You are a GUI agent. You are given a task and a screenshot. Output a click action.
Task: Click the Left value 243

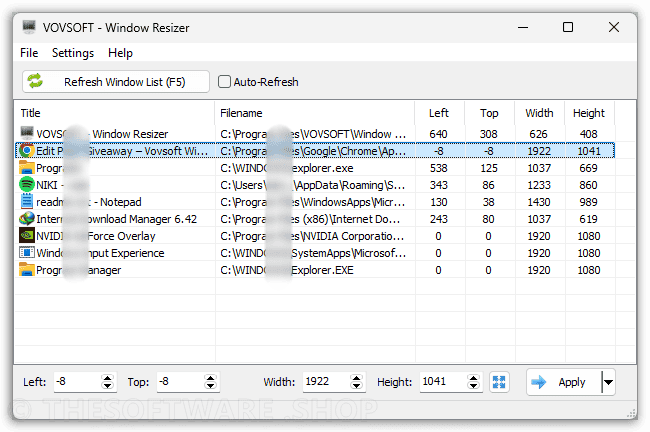(439, 219)
